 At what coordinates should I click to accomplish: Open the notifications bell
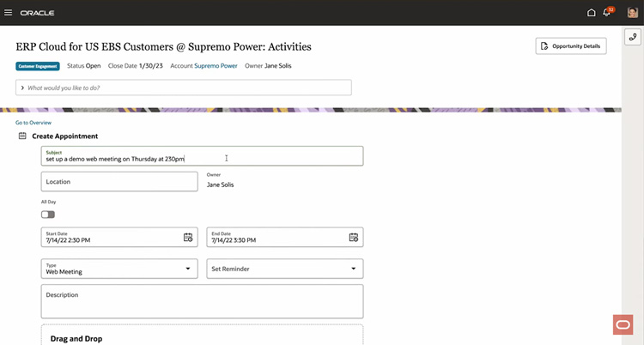coord(606,13)
